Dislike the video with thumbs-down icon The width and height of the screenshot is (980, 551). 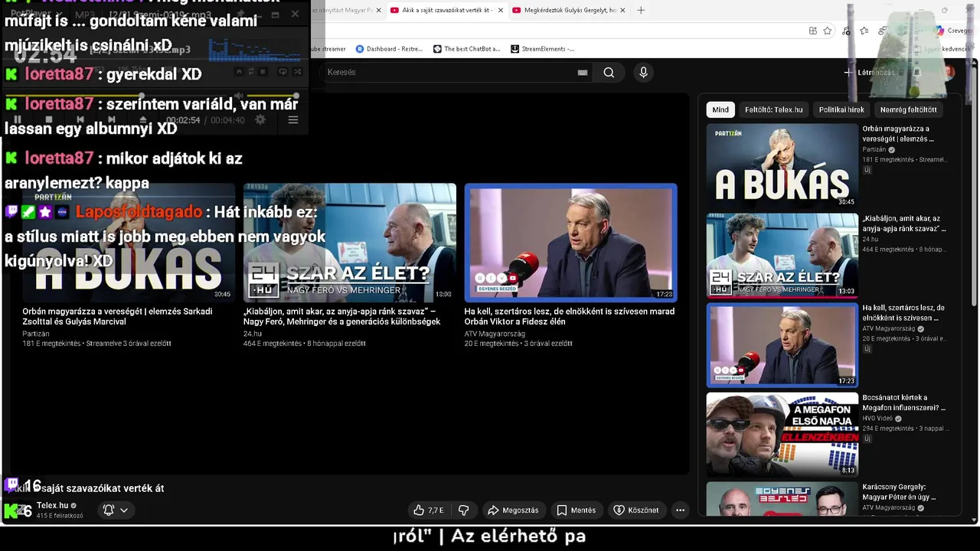click(463, 510)
